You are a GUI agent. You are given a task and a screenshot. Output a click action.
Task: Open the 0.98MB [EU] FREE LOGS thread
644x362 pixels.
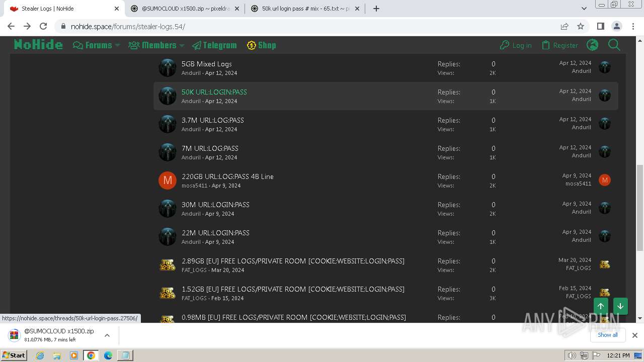(294, 317)
